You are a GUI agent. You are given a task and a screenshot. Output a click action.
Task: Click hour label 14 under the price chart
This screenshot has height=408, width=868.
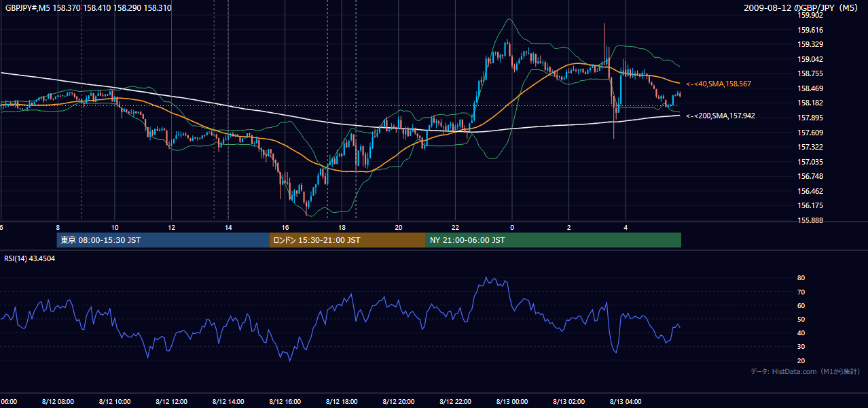point(228,228)
